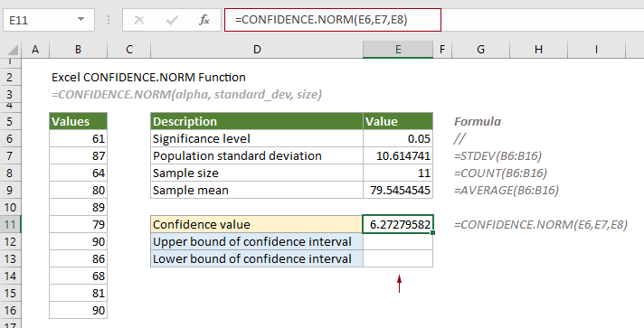The height and width of the screenshot is (328, 644).
Task: Select column C header
Action: (x=129, y=50)
